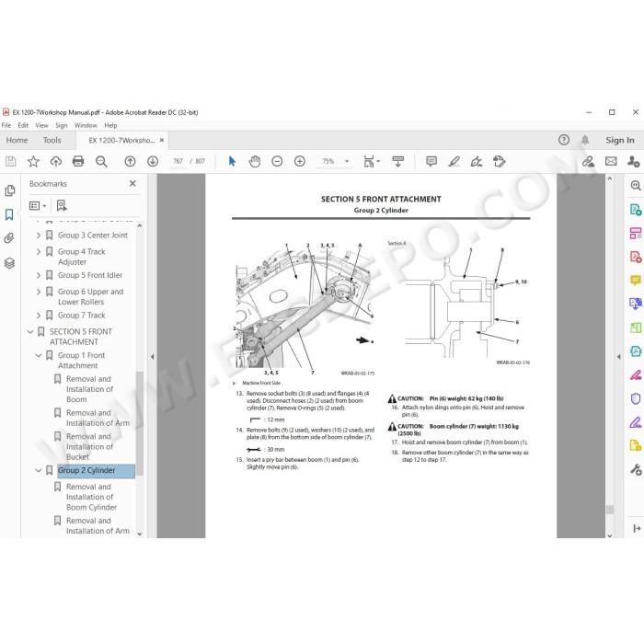The width and height of the screenshot is (644, 644).
Task: Open the File menu
Action: [x=6, y=125]
